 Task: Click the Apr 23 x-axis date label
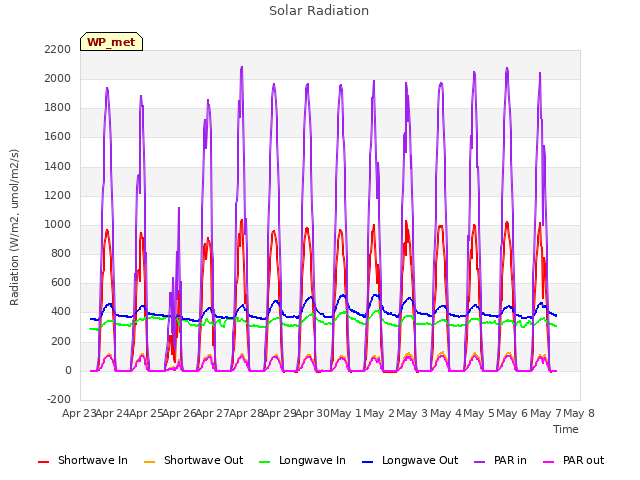pyautogui.click(x=79, y=413)
